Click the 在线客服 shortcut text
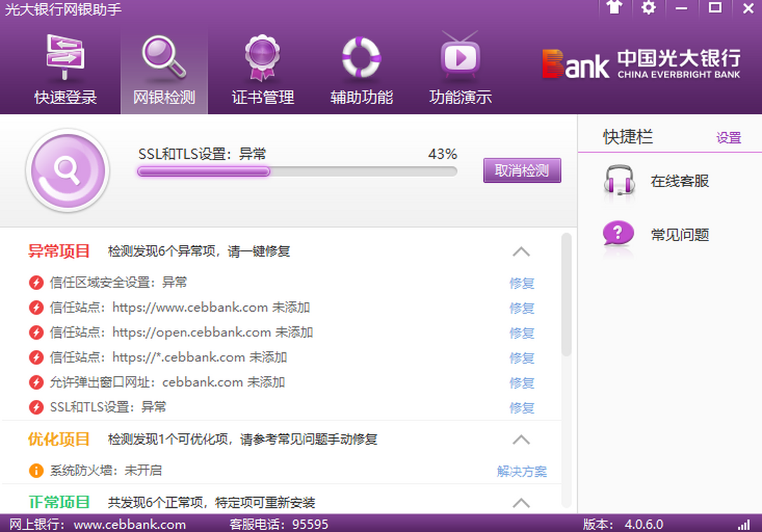Screen dimensions: 762x532 tap(679, 181)
